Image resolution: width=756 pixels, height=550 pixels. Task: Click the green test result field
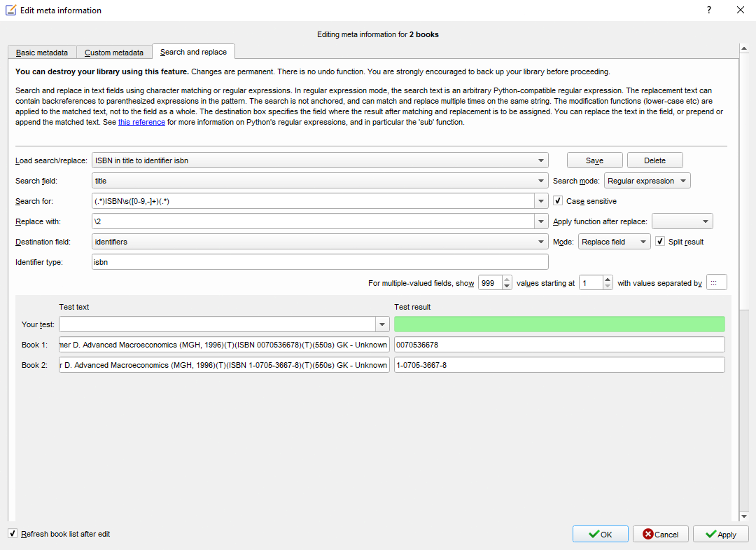(559, 324)
